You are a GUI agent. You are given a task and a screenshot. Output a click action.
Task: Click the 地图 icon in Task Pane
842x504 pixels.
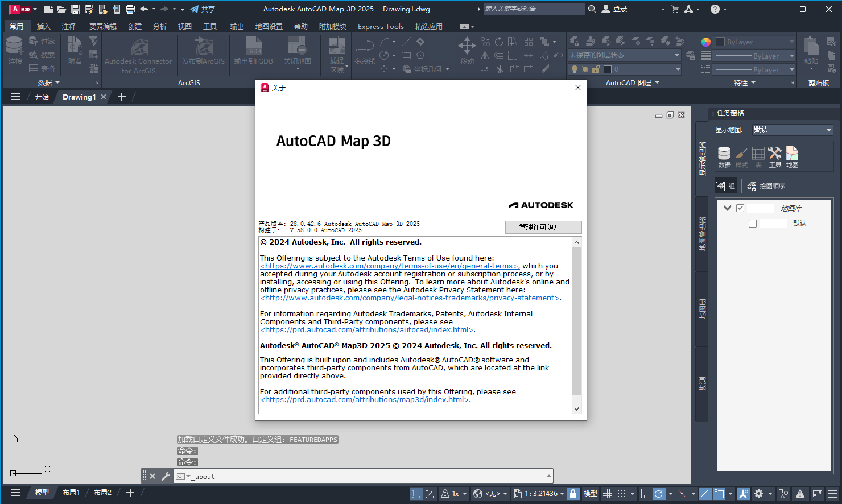coord(792,156)
